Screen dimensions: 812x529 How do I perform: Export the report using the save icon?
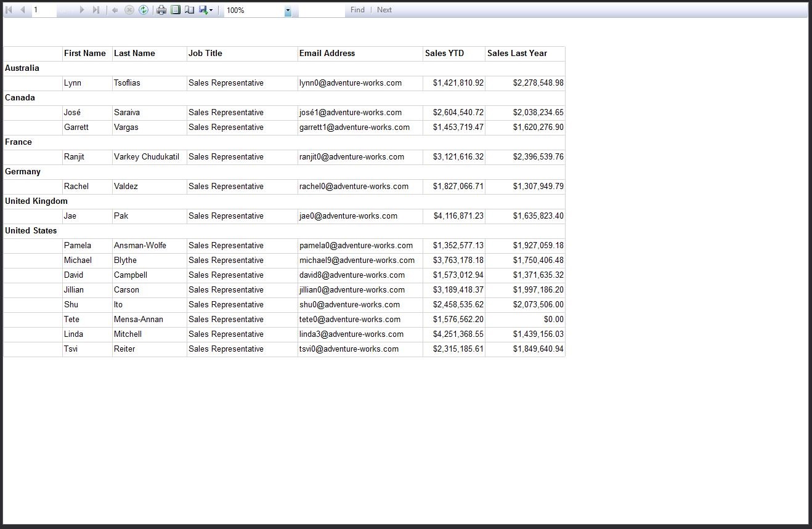click(202, 10)
